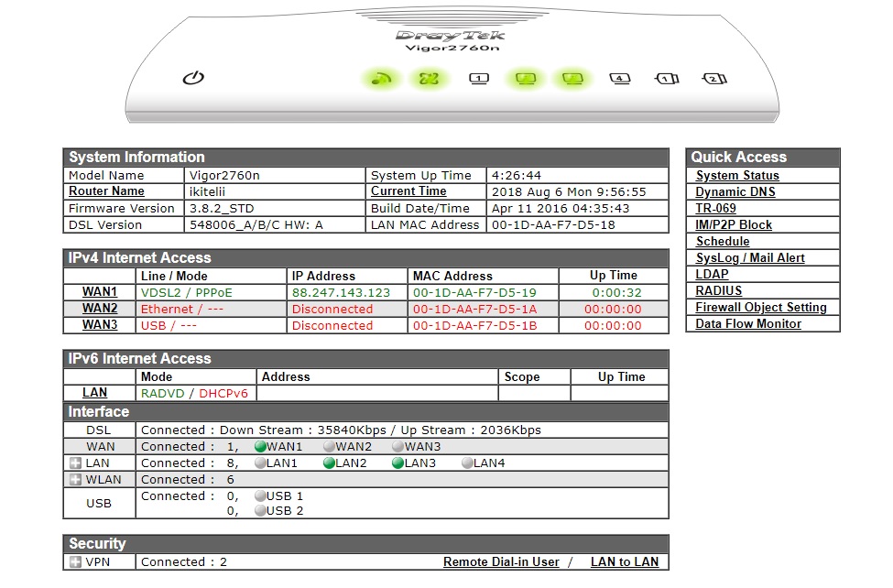The width and height of the screenshot is (893, 588).
Task: Open Firewall Object Setting quick link
Action: coord(760,308)
